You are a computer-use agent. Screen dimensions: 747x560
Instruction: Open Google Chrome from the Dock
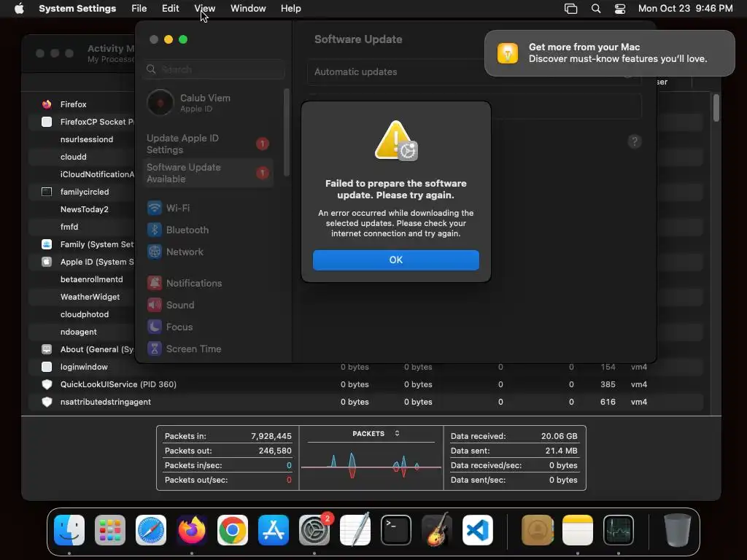(x=233, y=530)
